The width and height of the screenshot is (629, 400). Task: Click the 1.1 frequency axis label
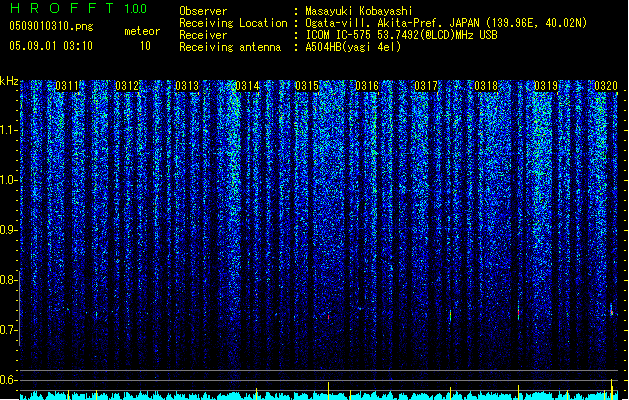click(9, 130)
